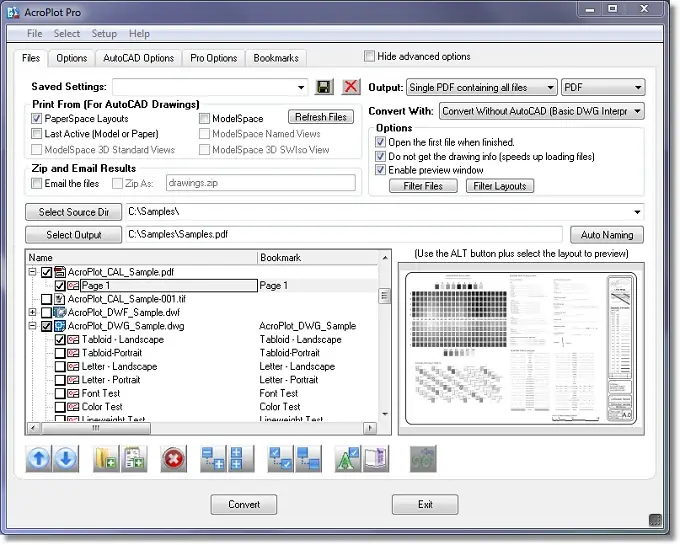Click the Letter - Portrait layout icon
Viewport: 680px width, 545px height.
point(73,380)
